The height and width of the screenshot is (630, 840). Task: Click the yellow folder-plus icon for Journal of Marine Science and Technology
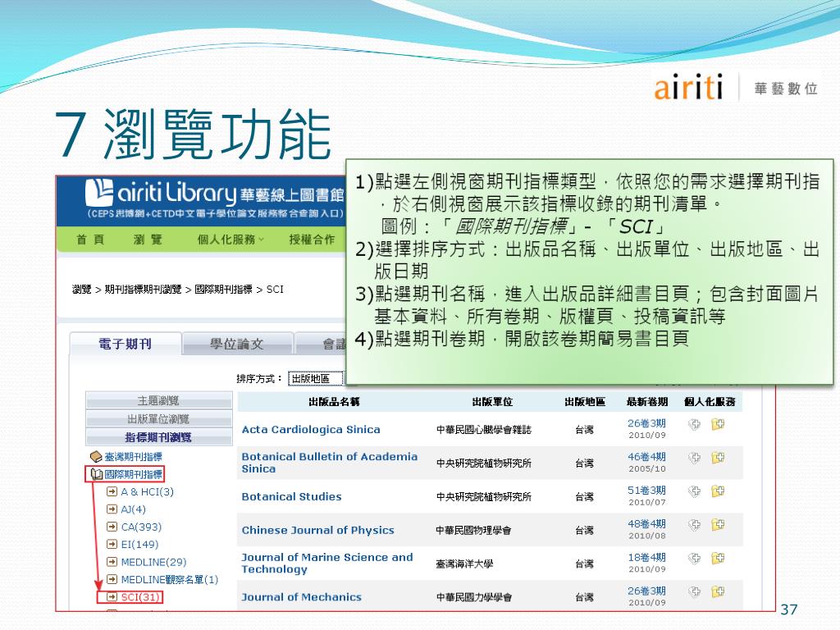[x=718, y=559]
